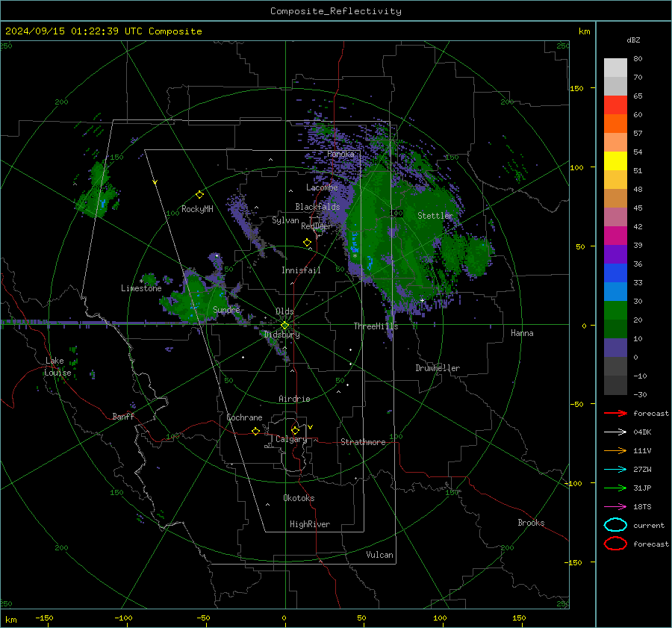Select the light blue 30-33 dBZ swatch
The height and width of the screenshot is (628, 672).
click(x=615, y=292)
